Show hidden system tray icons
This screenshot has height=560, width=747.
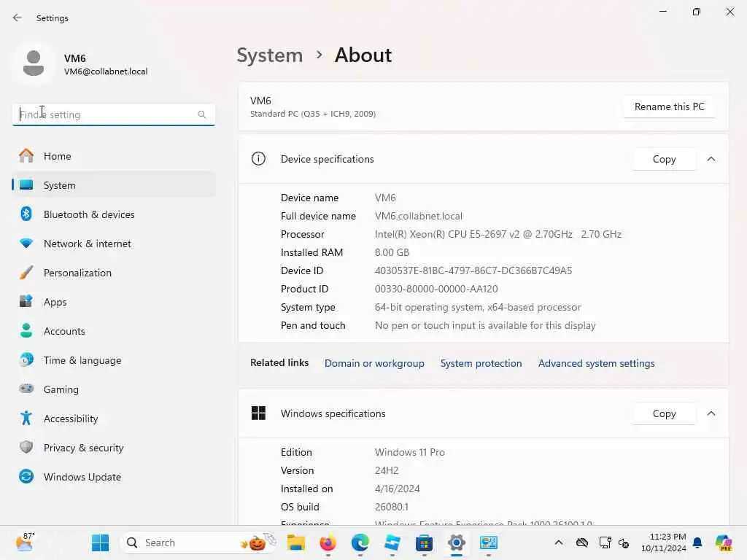click(x=559, y=542)
